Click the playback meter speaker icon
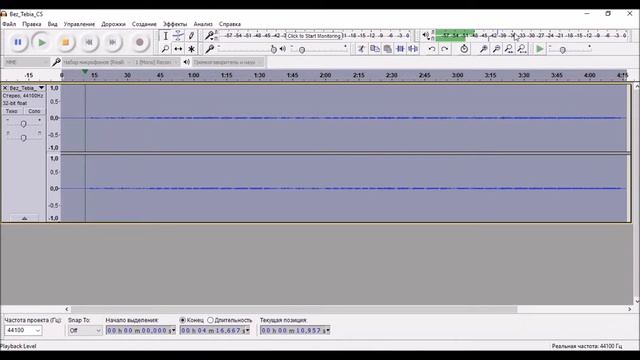 pyautogui.click(x=425, y=36)
